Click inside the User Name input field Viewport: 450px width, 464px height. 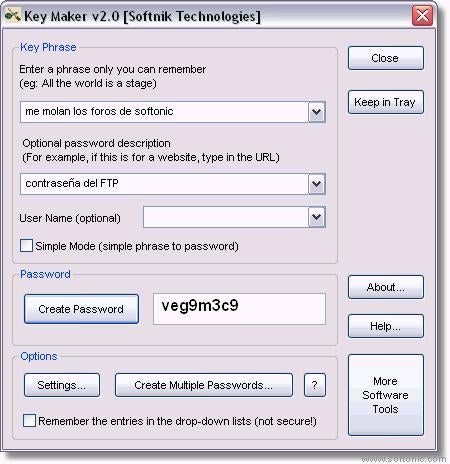click(x=226, y=217)
